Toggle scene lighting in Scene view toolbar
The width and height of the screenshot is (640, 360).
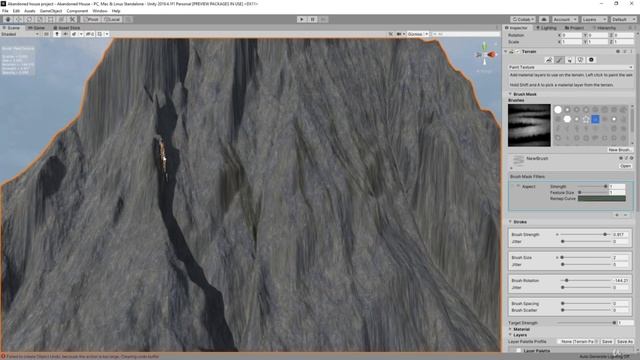coord(57,34)
